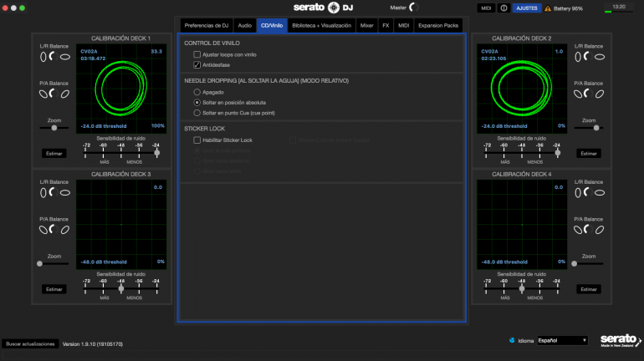
Task: Click the Master volume knob
Action: pos(414,8)
